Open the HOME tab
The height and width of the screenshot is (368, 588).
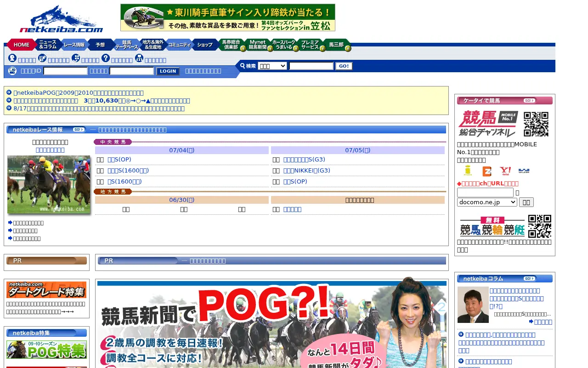pyautogui.click(x=21, y=45)
